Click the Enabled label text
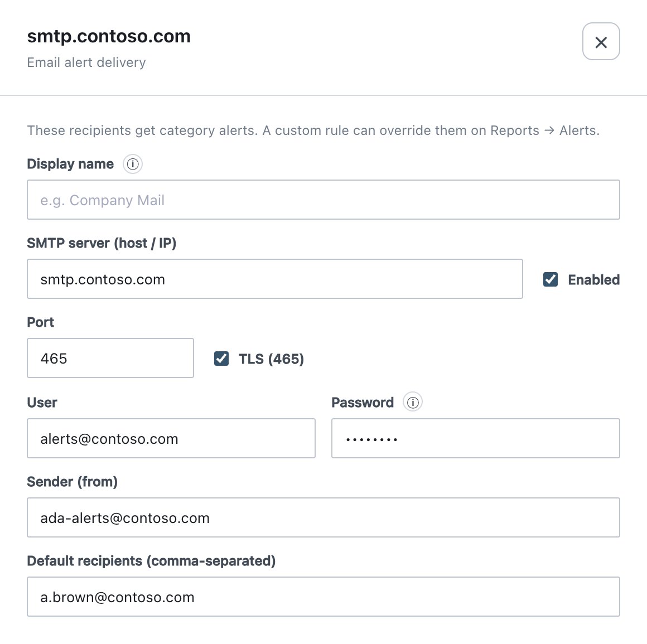 click(594, 280)
